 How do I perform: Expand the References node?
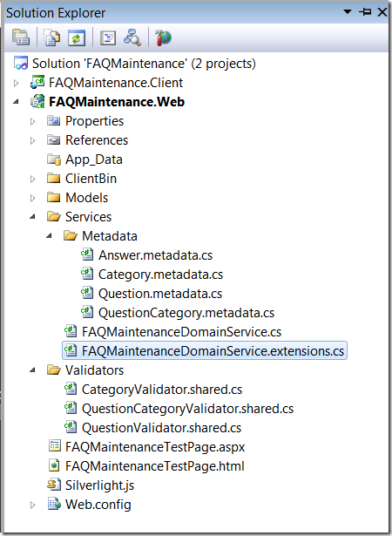[32, 140]
